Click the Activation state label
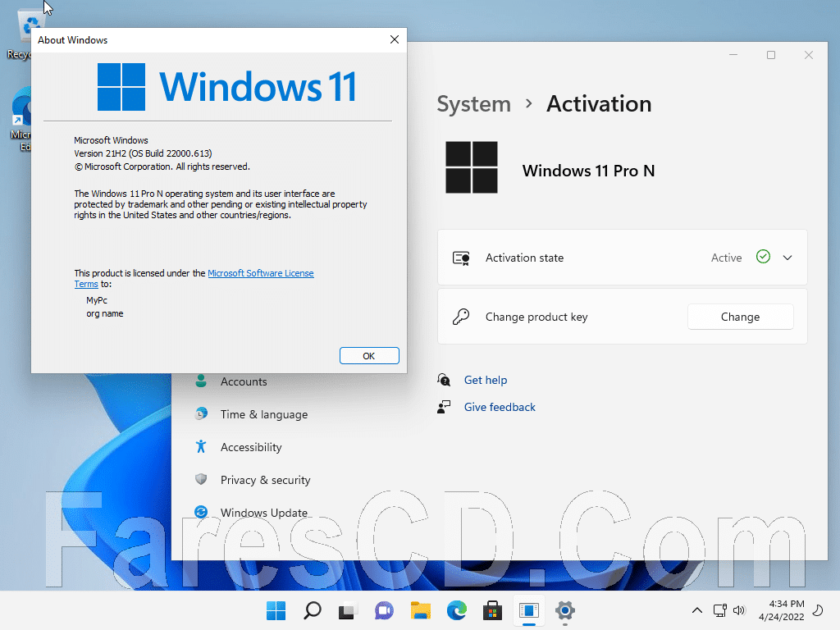The image size is (840, 630). pyautogui.click(x=524, y=258)
